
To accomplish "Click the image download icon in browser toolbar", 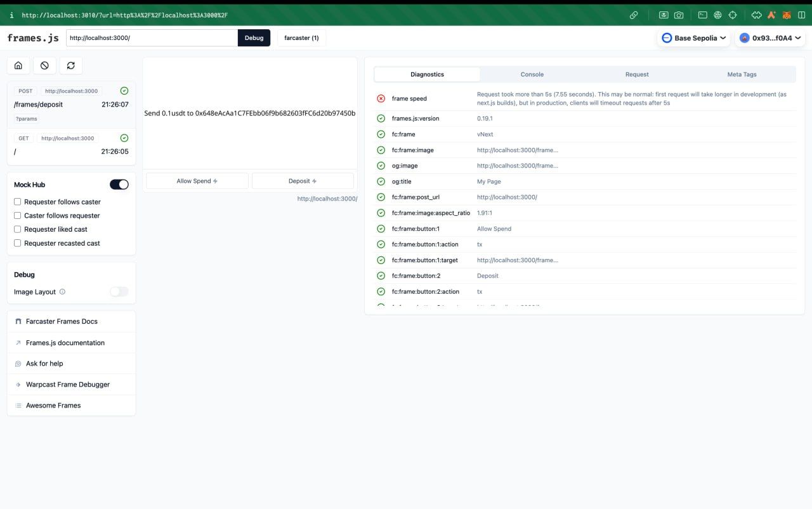I will [664, 15].
